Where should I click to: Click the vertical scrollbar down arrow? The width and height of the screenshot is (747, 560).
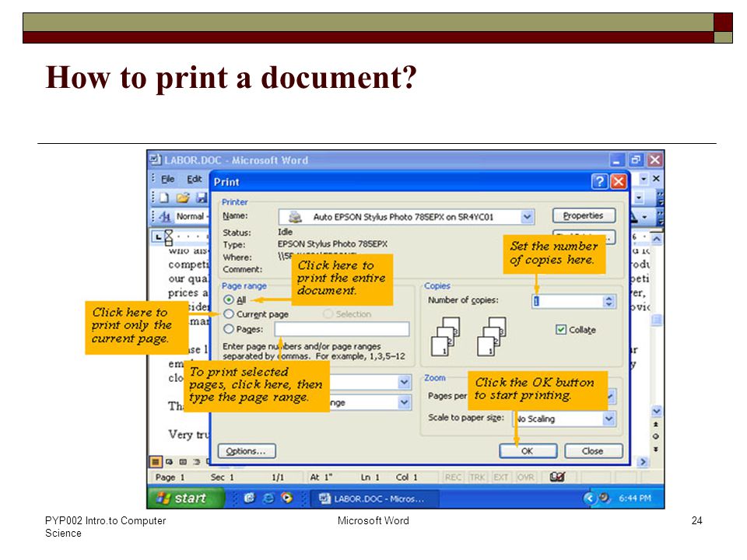click(x=657, y=411)
